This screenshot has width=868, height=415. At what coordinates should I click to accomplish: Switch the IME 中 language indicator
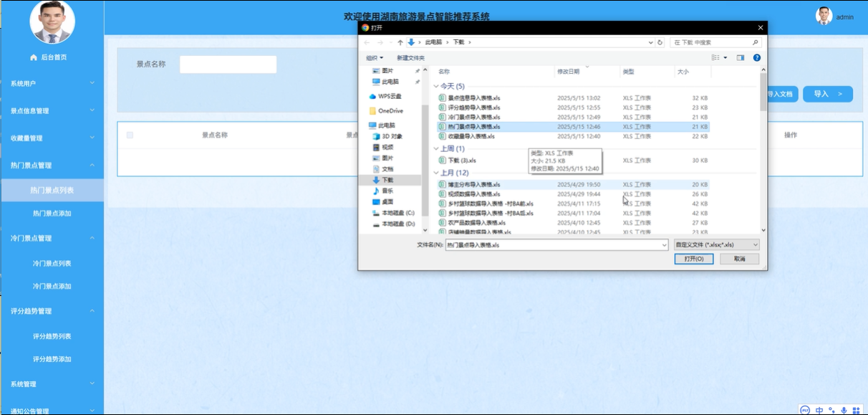tap(819, 410)
